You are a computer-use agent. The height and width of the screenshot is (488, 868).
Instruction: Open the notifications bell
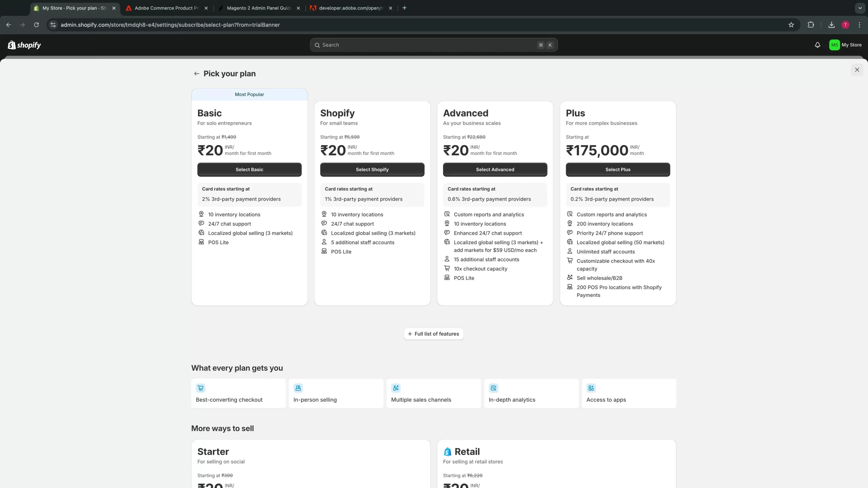click(x=817, y=45)
